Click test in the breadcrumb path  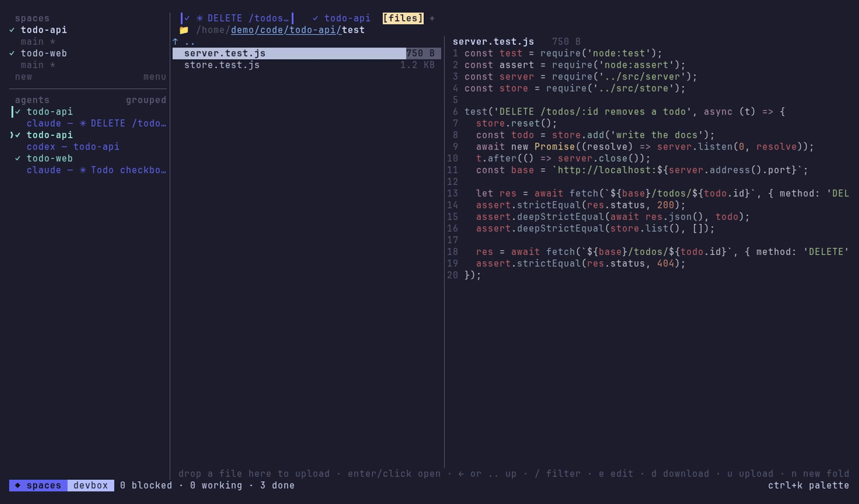[x=353, y=30]
